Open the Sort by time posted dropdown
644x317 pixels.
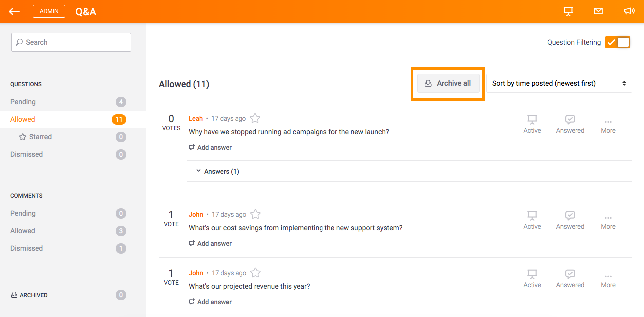click(x=559, y=83)
